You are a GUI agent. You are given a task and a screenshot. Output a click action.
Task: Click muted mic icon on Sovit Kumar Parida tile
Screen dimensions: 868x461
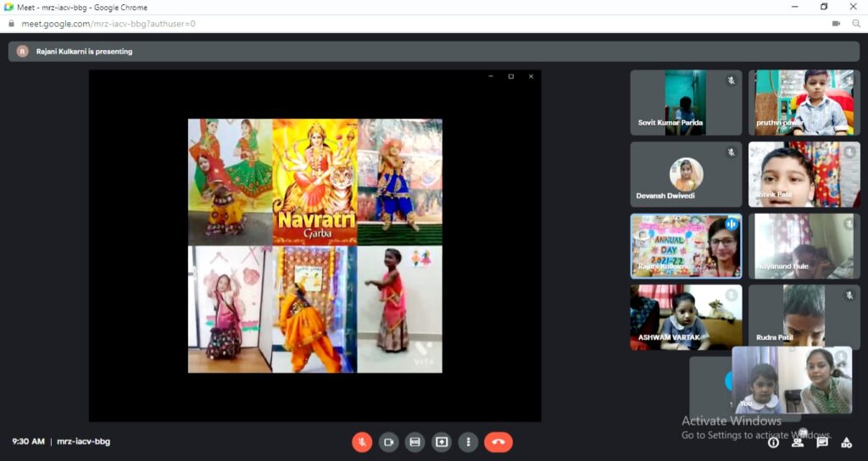(x=732, y=81)
